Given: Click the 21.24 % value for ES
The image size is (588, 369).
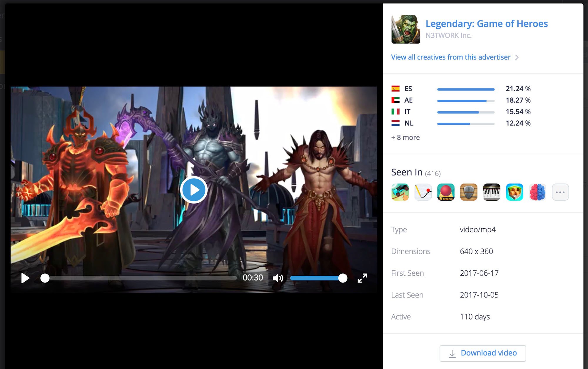Looking at the screenshot, I should pyautogui.click(x=518, y=89).
